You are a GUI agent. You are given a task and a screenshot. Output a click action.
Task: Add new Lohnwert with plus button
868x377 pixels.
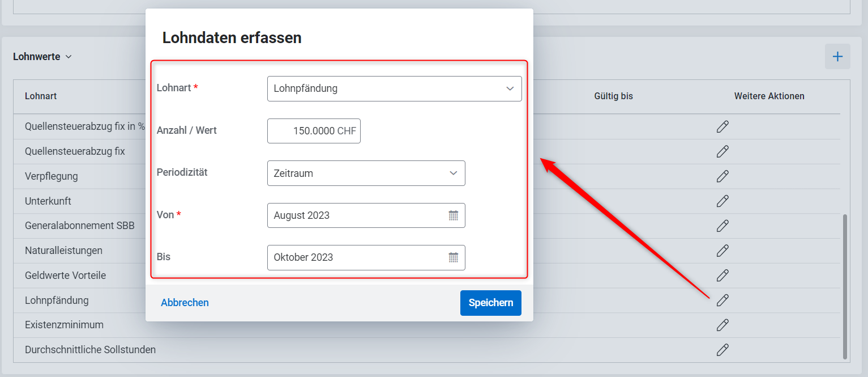coord(837,57)
